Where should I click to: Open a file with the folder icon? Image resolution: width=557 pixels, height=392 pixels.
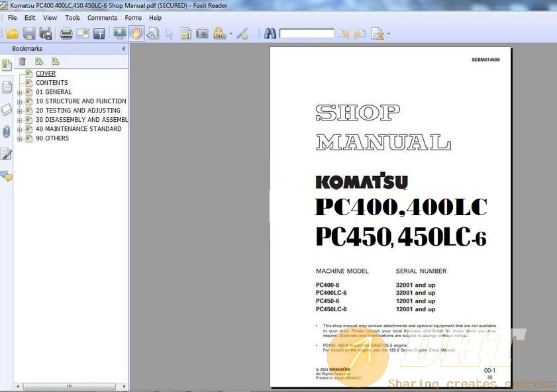point(13,34)
